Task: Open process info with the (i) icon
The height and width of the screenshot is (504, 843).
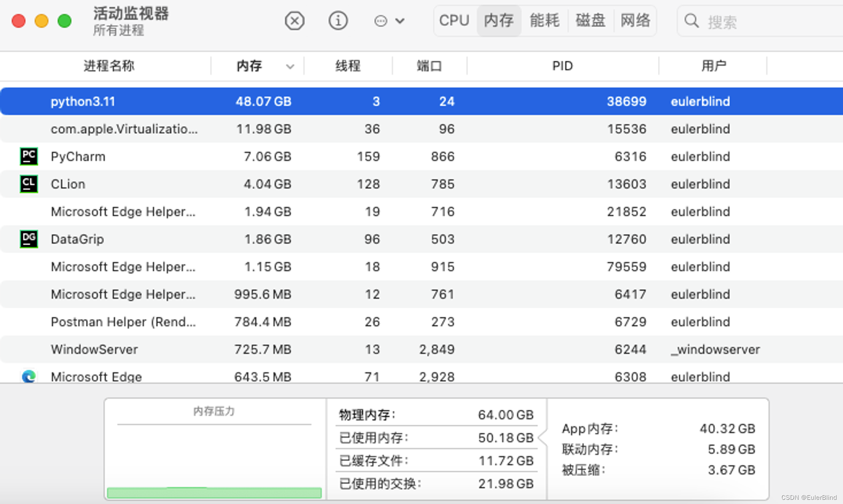Action: pyautogui.click(x=338, y=21)
